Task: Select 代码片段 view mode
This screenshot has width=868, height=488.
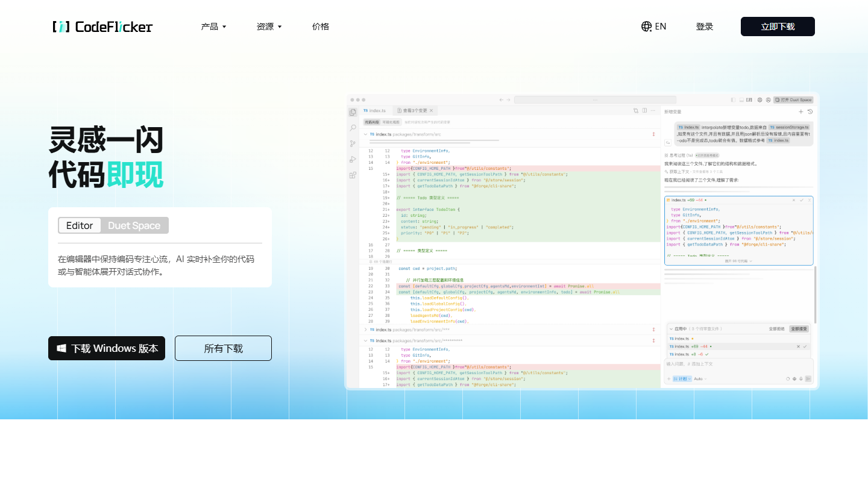Action: pos(371,122)
